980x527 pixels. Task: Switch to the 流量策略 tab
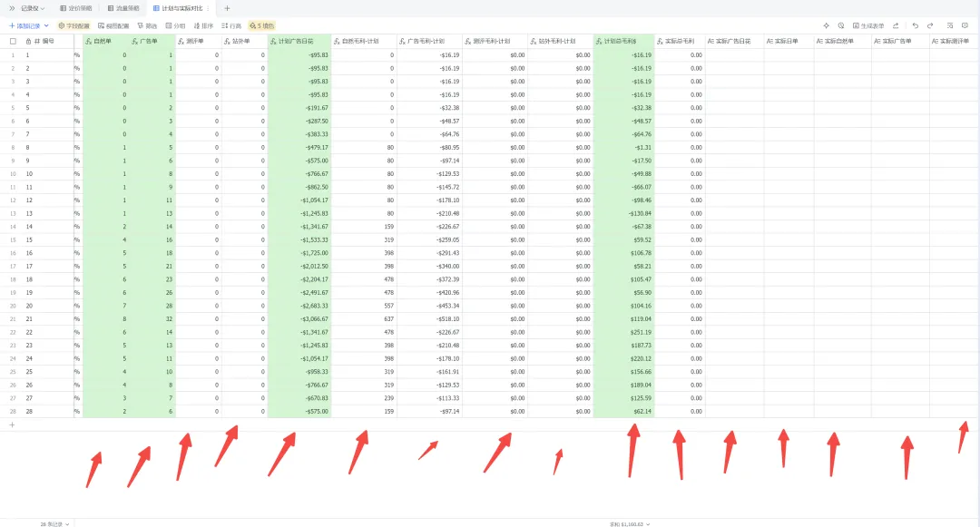[x=123, y=8]
